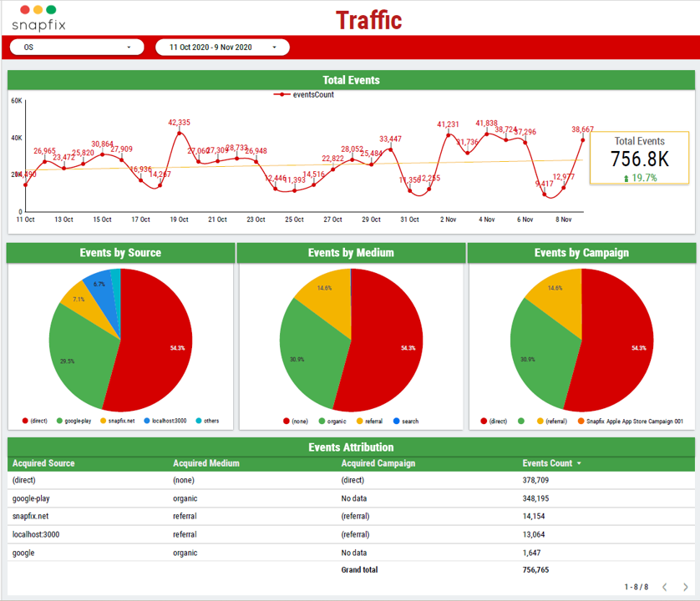Click the 1 - 8 / 8 pagination text
This screenshot has width=700, height=601.
click(x=637, y=587)
